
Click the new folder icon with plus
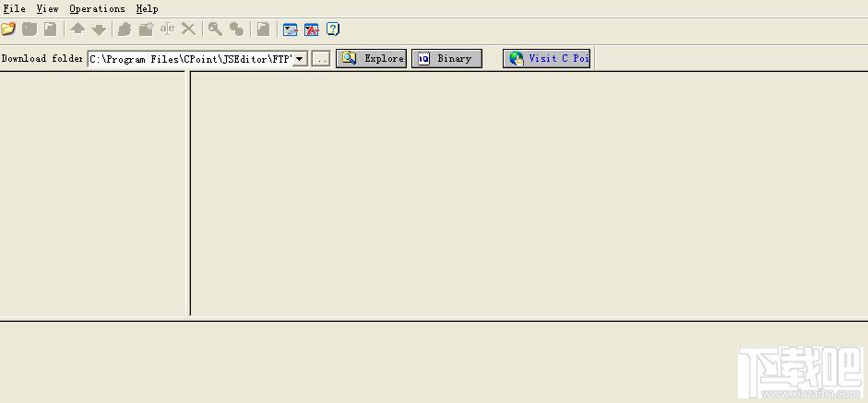pyautogui.click(x=146, y=29)
